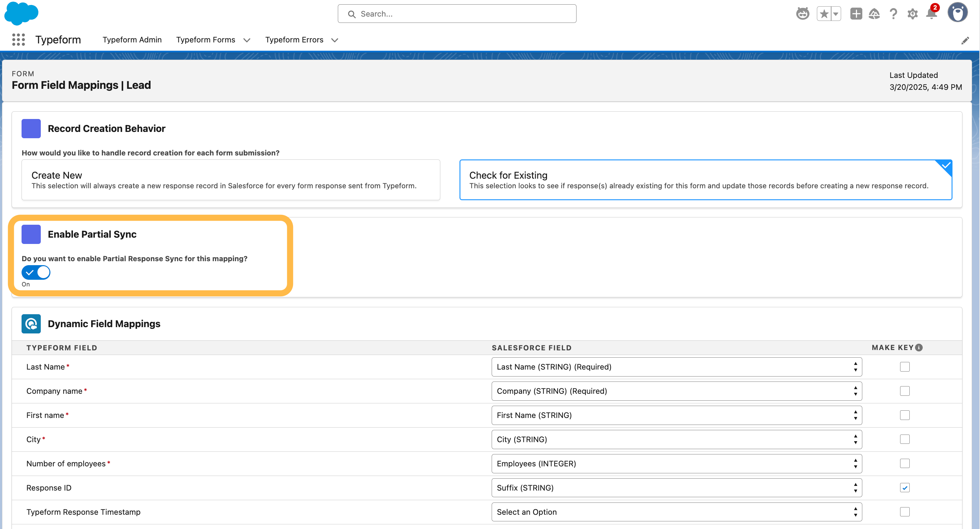Open the Company name Salesforce field dropdown
The width and height of the screenshot is (980, 529).
tap(676, 391)
